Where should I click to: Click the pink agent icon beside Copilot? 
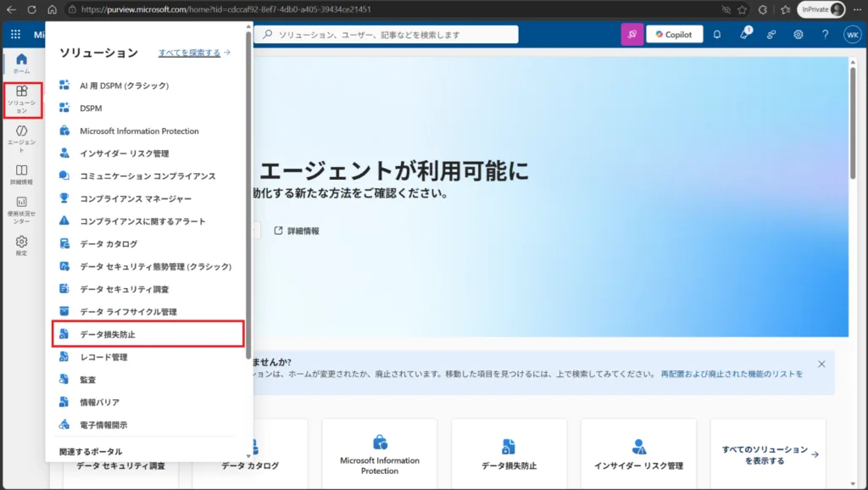(632, 34)
